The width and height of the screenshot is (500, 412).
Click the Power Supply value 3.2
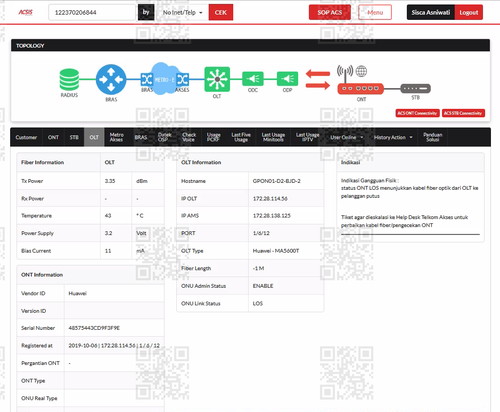coord(108,233)
